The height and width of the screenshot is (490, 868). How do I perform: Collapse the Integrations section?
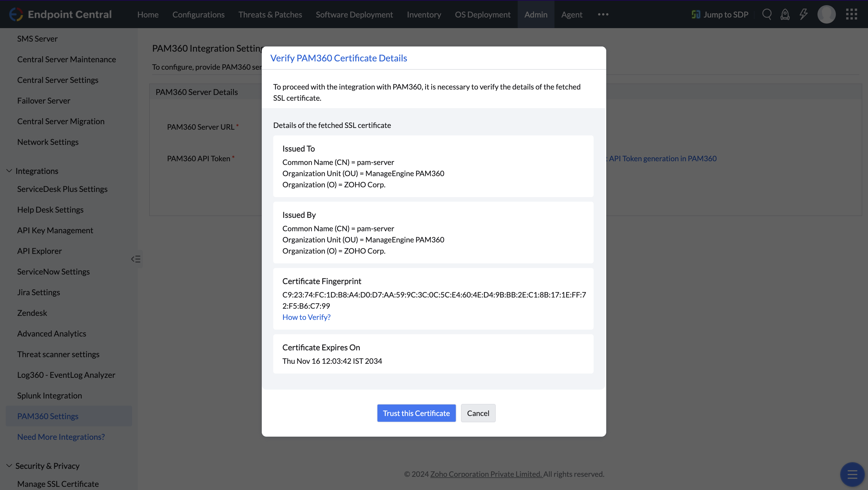[x=9, y=171]
